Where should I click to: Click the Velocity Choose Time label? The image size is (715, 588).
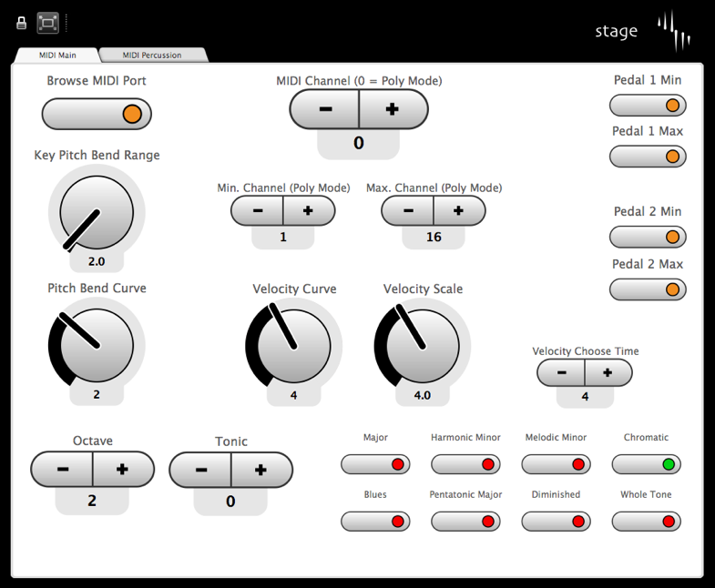point(586,351)
